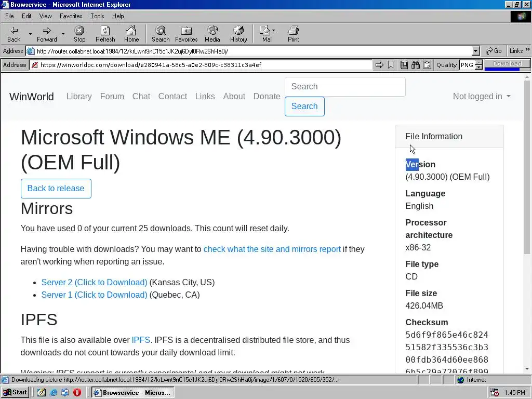
Task: Click the scrollbar down arrow
Action: [x=527, y=369]
